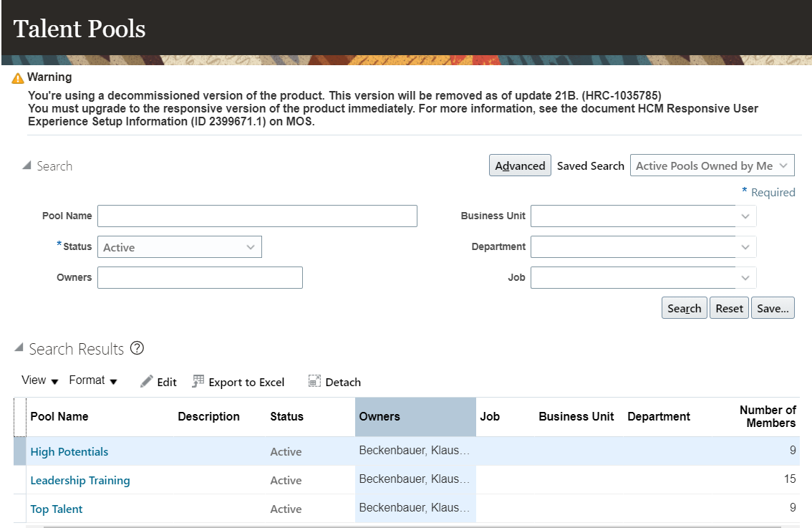Viewport: 812px width, 528px height.
Task: Open the Department dropdown
Action: pos(745,246)
